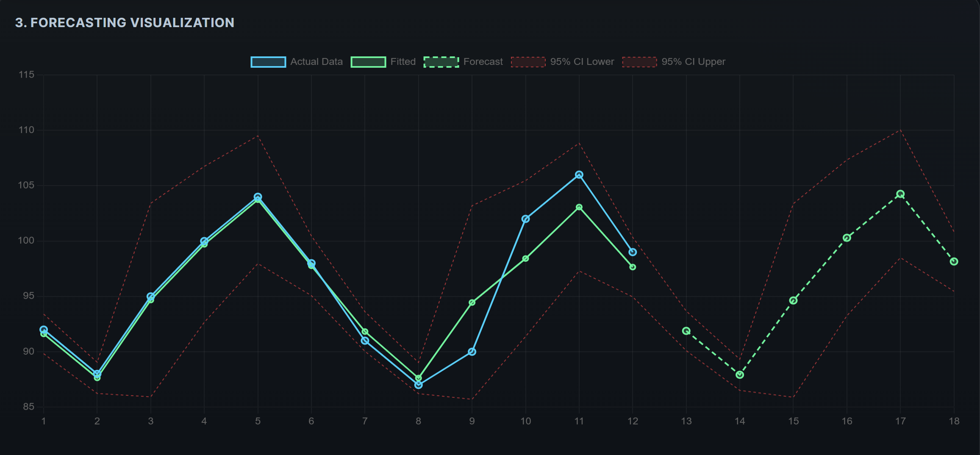The width and height of the screenshot is (980, 455).
Task: Click the 95% CI Lower legend text
Action: pyautogui.click(x=582, y=61)
